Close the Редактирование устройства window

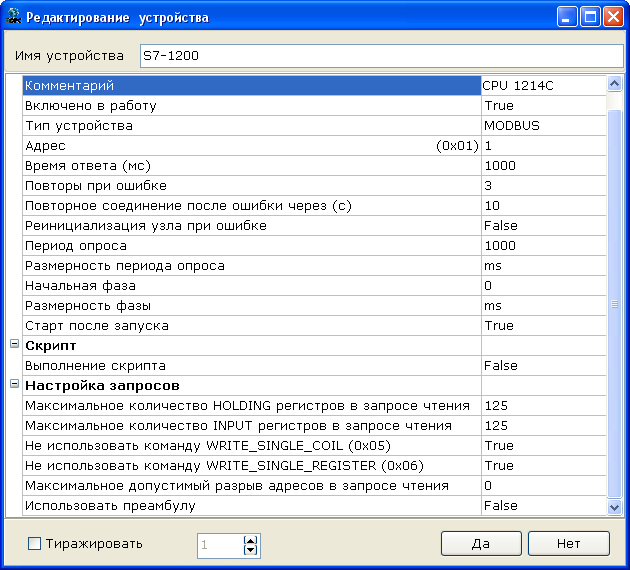pyautogui.click(x=614, y=17)
